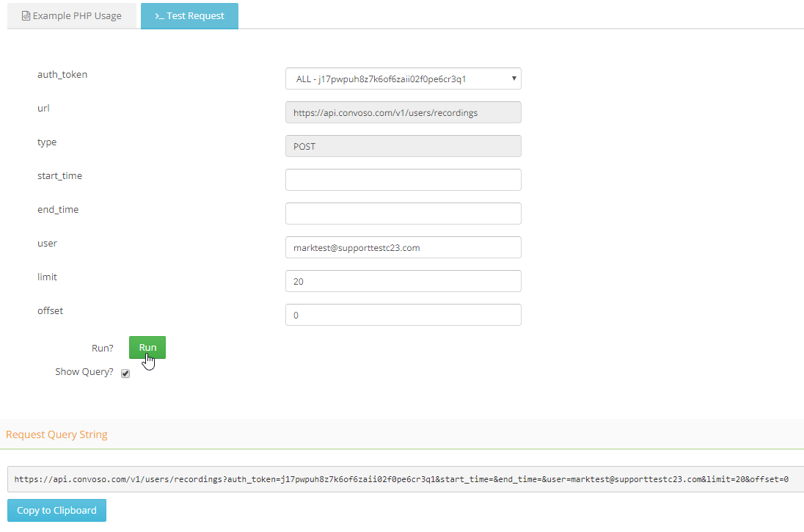Click the type field showing POST
The width and height of the screenshot is (804, 532).
[x=403, y=146]
